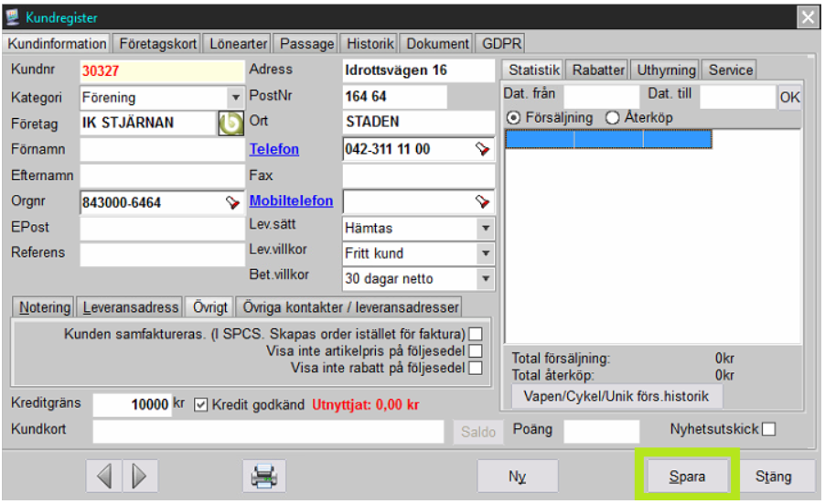
Task: Click the green company lookup icon beside Företag
Action: 230,123
